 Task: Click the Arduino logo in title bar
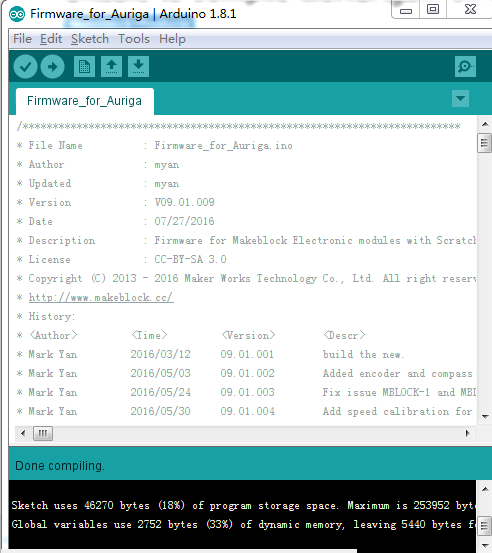[x=17, y=14]
